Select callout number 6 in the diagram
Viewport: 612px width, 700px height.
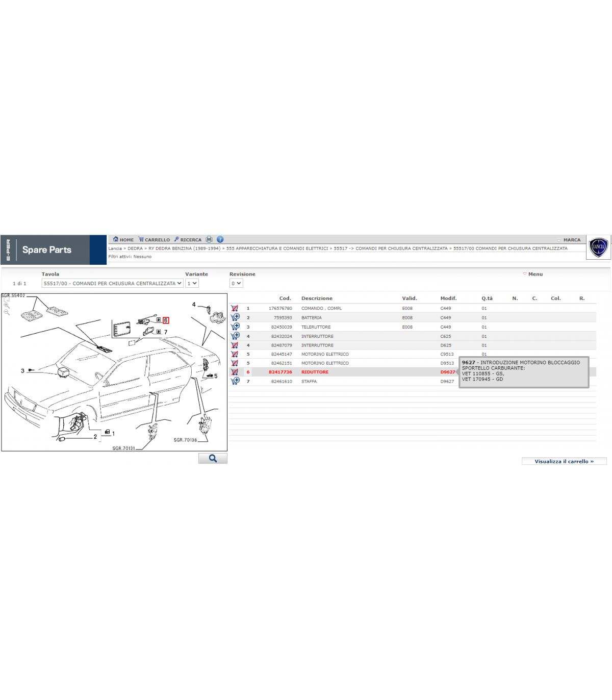point(166,320)
